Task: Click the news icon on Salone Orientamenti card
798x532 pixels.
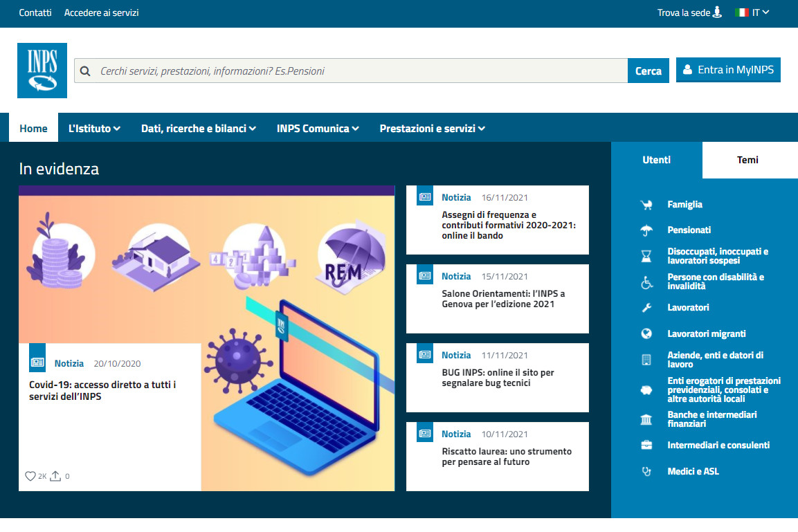Action: pos(425,275)
